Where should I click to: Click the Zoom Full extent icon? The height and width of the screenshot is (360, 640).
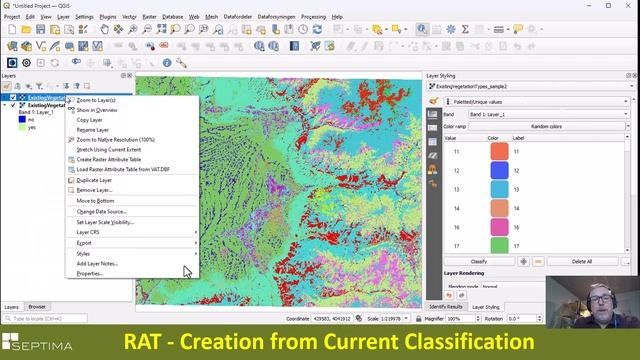tap(161, 29)
